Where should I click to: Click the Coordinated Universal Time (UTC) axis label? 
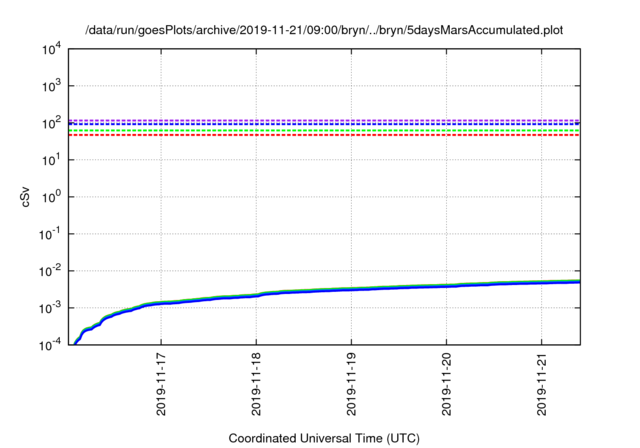point(324,438)
